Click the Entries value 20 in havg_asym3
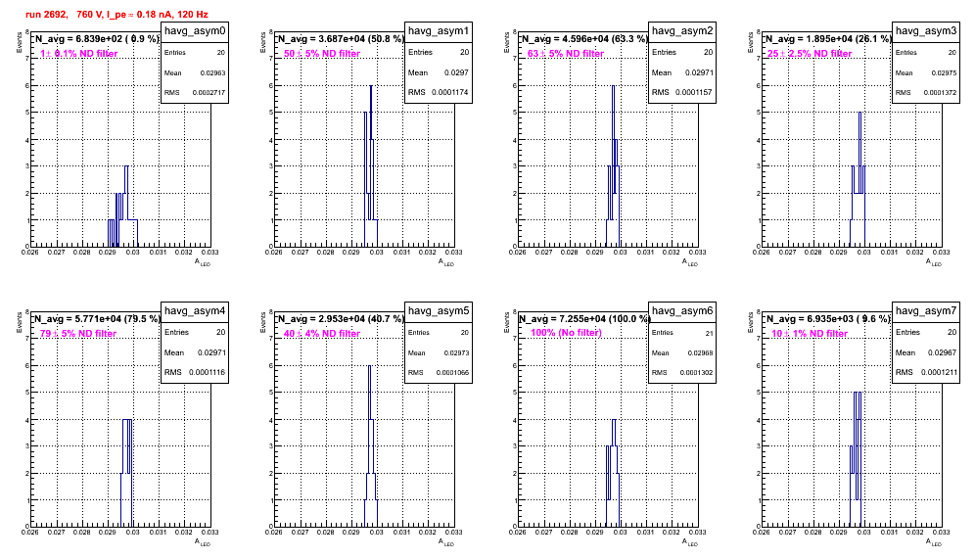975x560 pixels. point(952,53)
